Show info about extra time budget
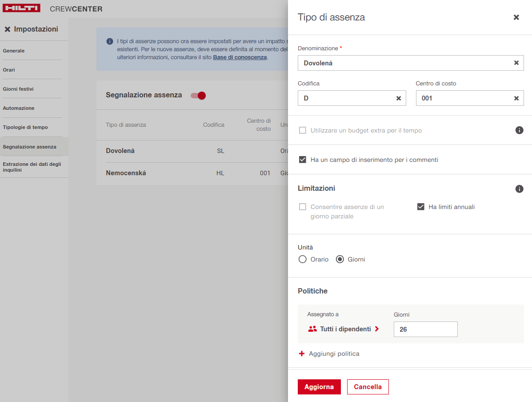 point(519,130)
